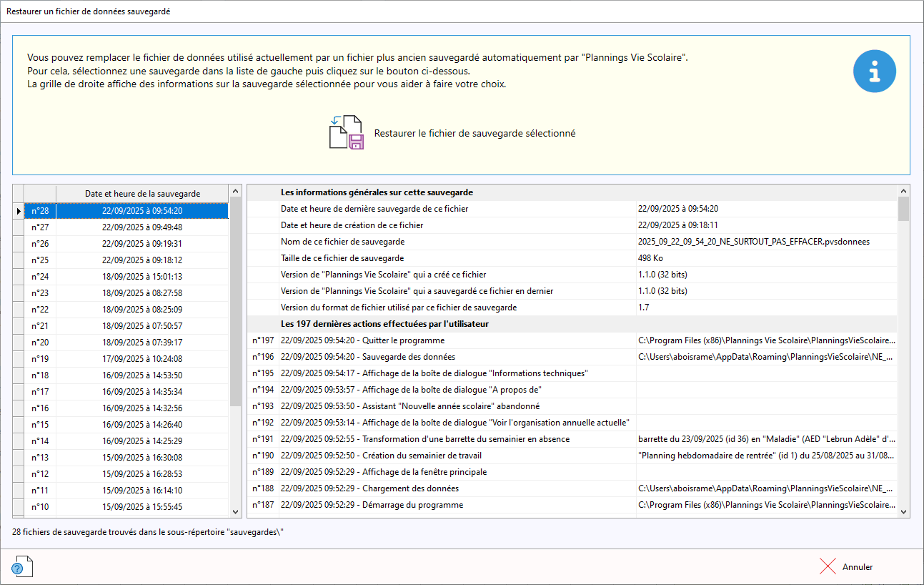Click Restaurer le fichier de sauvegarde sélectionné
Viewport: 924px width, 585px height.
point(475,134)
